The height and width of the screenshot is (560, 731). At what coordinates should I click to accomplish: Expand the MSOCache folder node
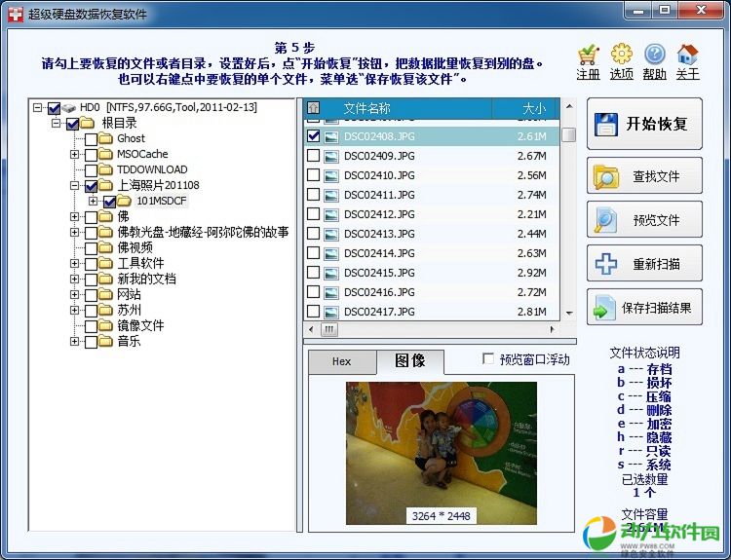click(x=75, y=155)
